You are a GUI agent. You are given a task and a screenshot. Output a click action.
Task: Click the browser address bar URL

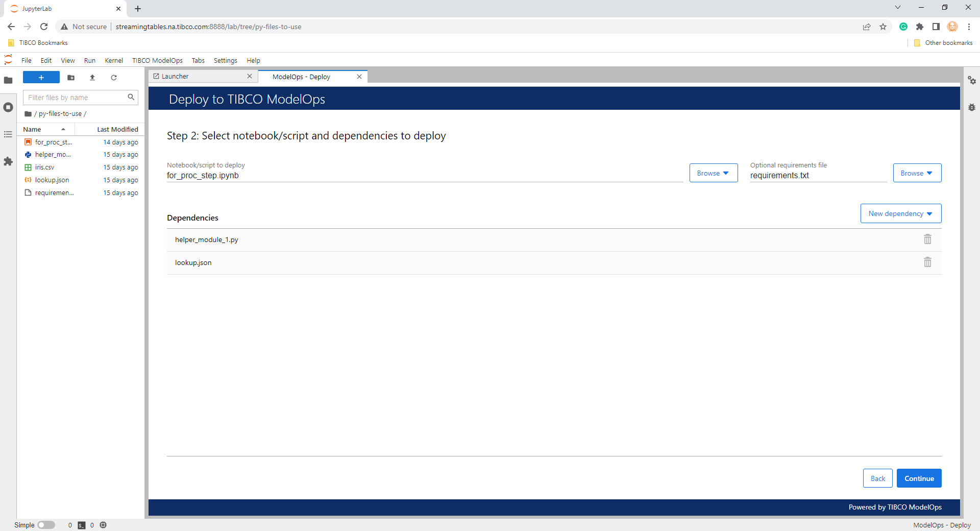208,27
